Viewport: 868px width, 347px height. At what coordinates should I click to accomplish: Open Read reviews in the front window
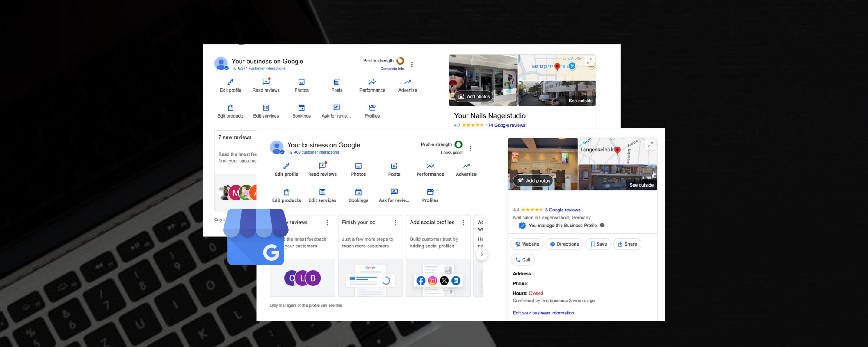pyautogui.click(x=322, y=170)
